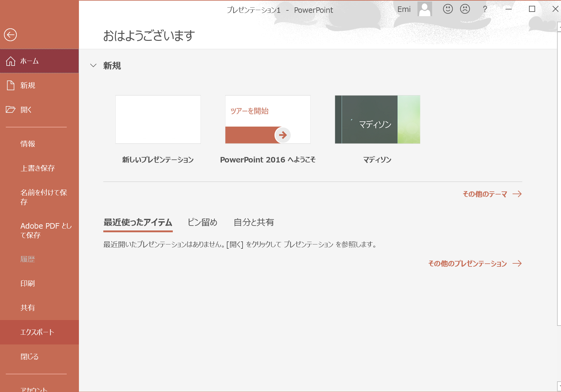561x392 pixels.
Task: Click the back arrow circle icon
Action: 10,35
